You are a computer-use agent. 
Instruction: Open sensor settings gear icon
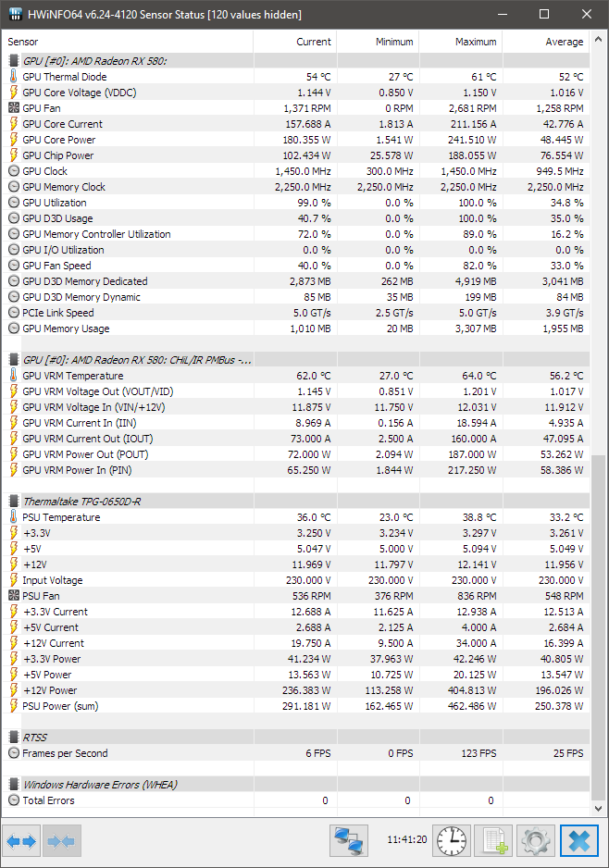[x=535, y=841]
